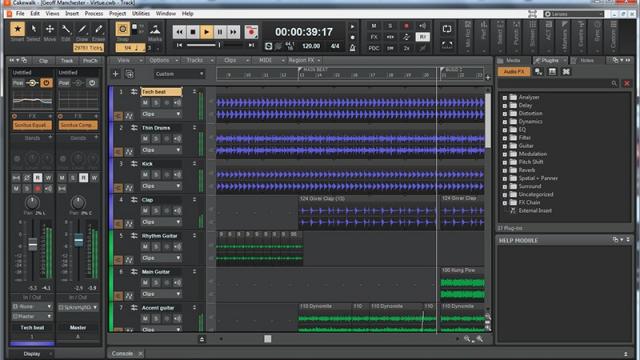Select the Smart tool star icon
This screenshot has width=640, height=360.
[x=17, y=29]
